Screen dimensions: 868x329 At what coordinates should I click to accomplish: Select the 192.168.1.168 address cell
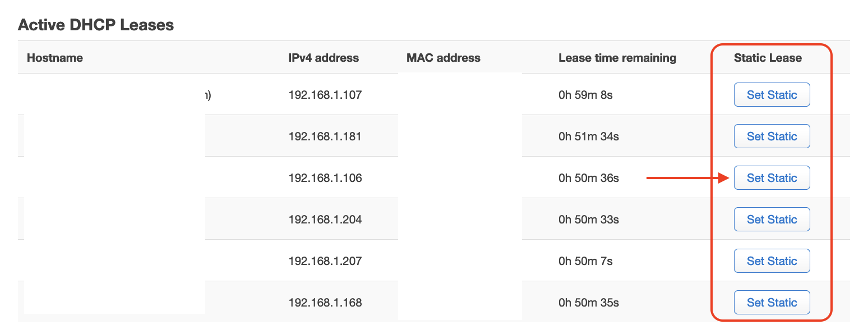coord(325,303)
